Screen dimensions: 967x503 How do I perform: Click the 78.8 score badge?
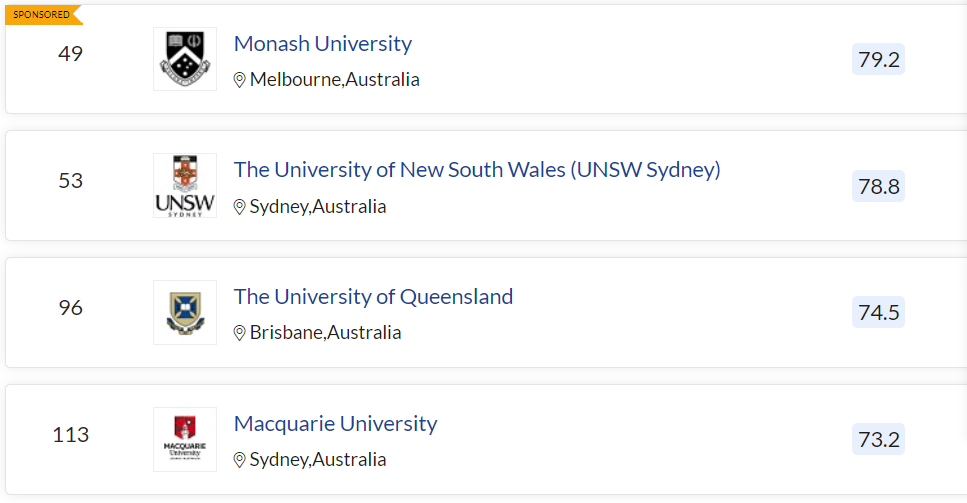878,186
